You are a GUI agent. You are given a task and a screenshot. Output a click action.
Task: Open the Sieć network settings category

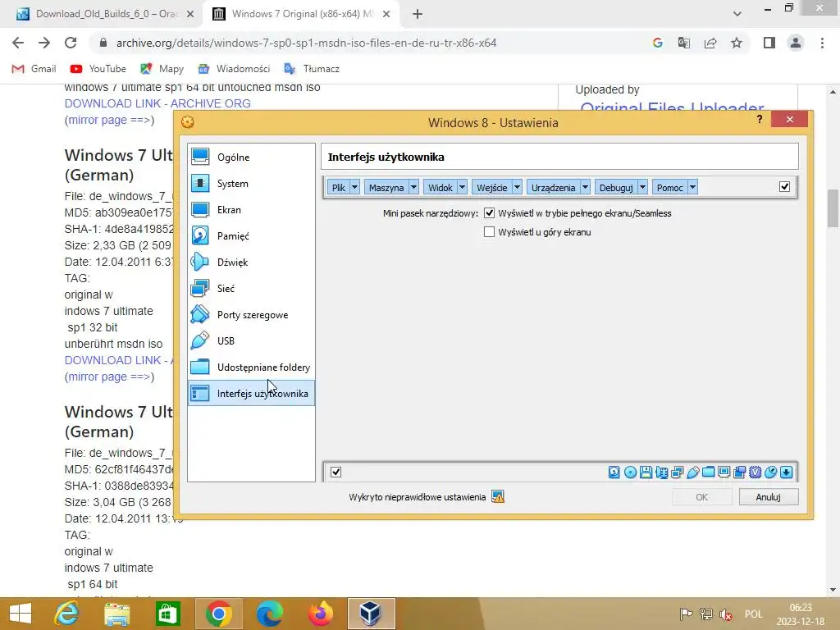pyautogui.click(x=251, y=288)
